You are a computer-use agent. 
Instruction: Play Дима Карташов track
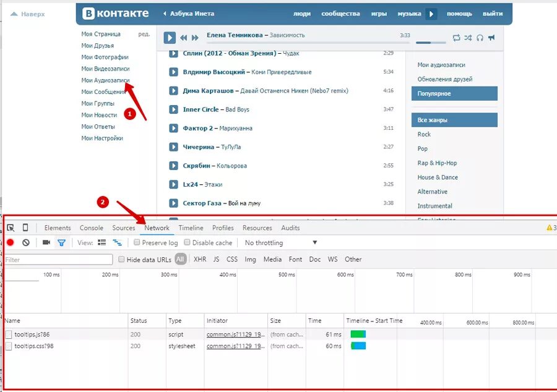click(x=173, y=91)
